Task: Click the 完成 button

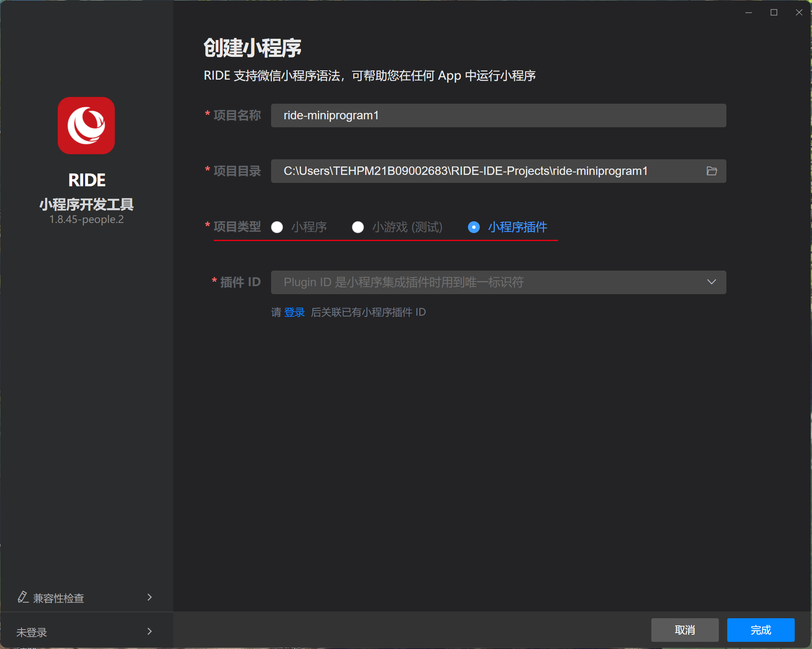Action: (x=761, y=630)
